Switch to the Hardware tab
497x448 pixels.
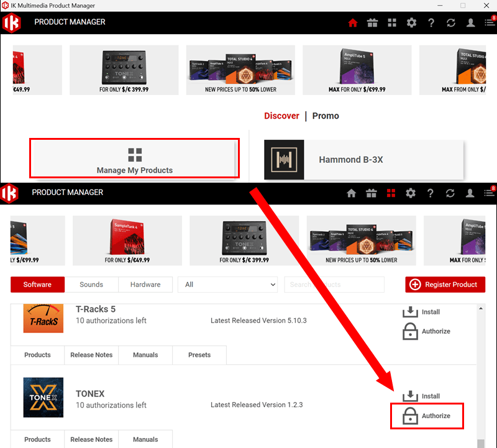[145, 285]
